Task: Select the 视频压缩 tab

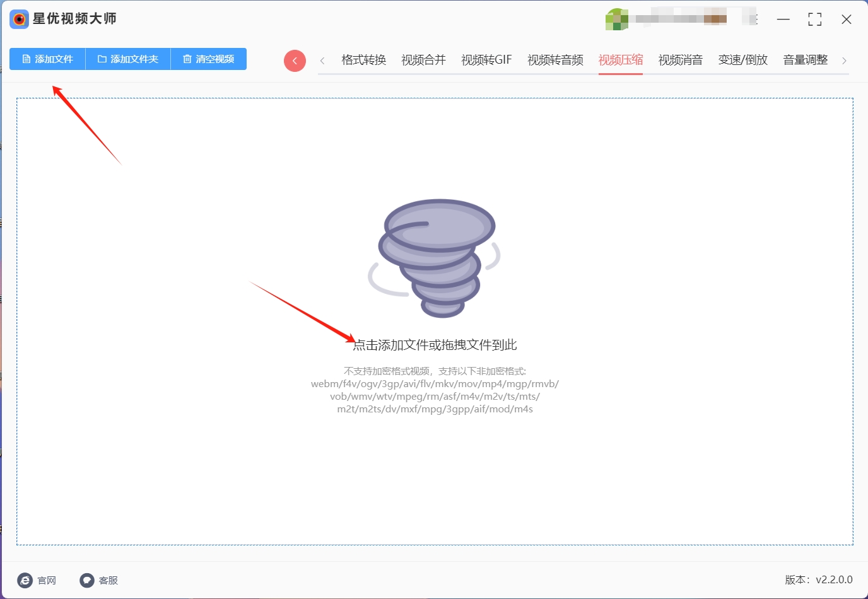Action: [x=621, y=60]
